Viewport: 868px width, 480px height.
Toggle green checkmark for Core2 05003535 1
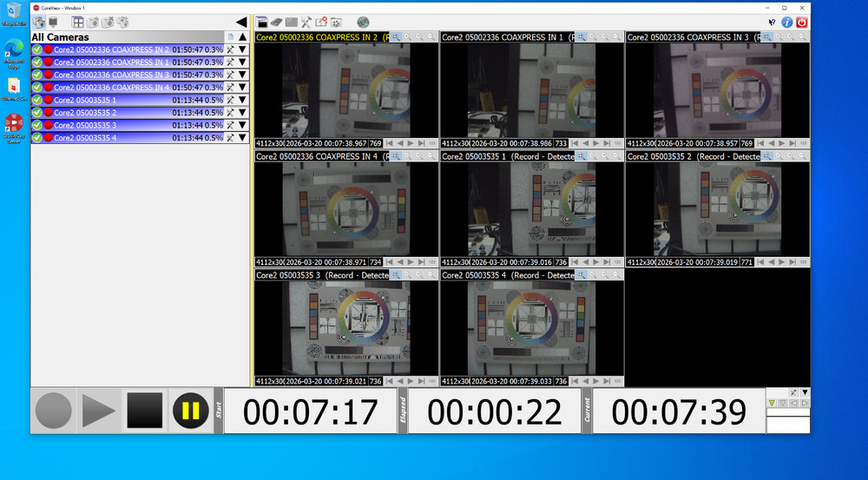click(37, 100)
